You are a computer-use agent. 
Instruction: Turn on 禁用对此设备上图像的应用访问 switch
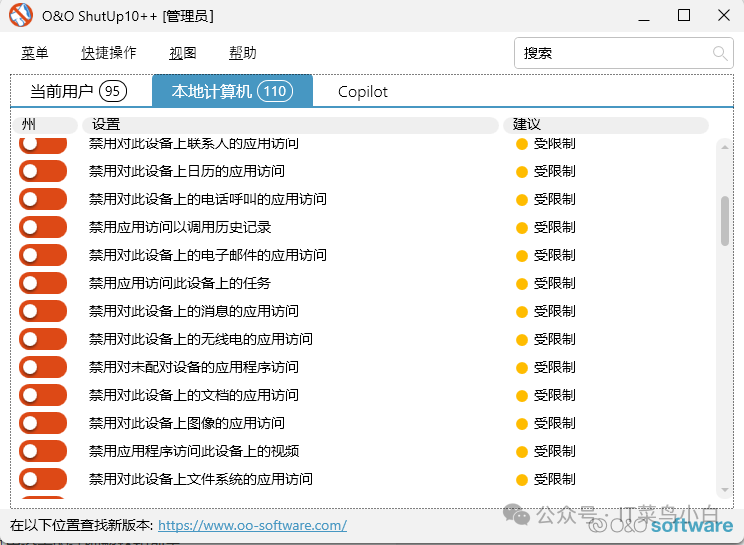pyautogui.click(x=43, y=423)
